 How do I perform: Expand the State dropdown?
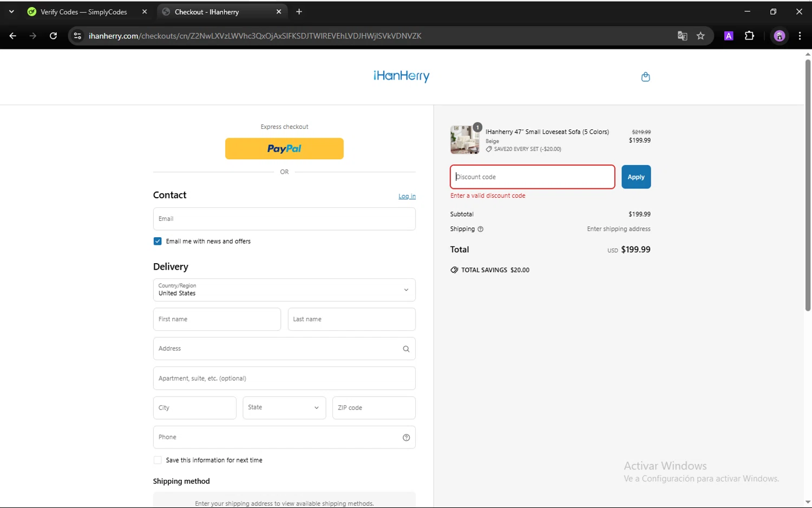tap(284, 408)
